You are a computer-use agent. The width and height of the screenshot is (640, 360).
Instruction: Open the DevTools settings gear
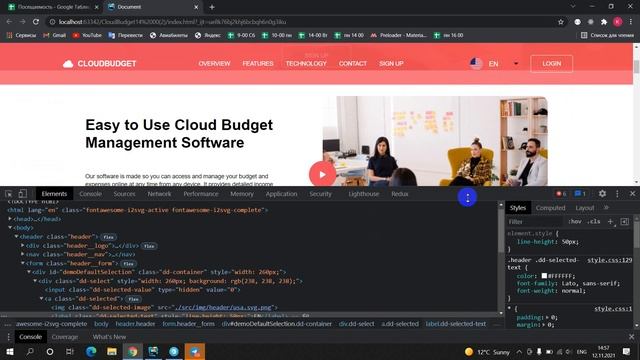click(602, 194)
